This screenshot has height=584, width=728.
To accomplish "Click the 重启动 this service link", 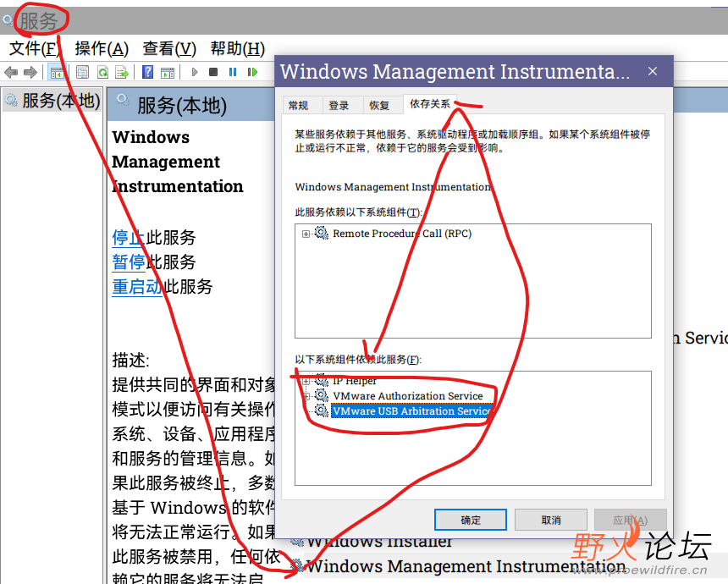I will (137, 287).
